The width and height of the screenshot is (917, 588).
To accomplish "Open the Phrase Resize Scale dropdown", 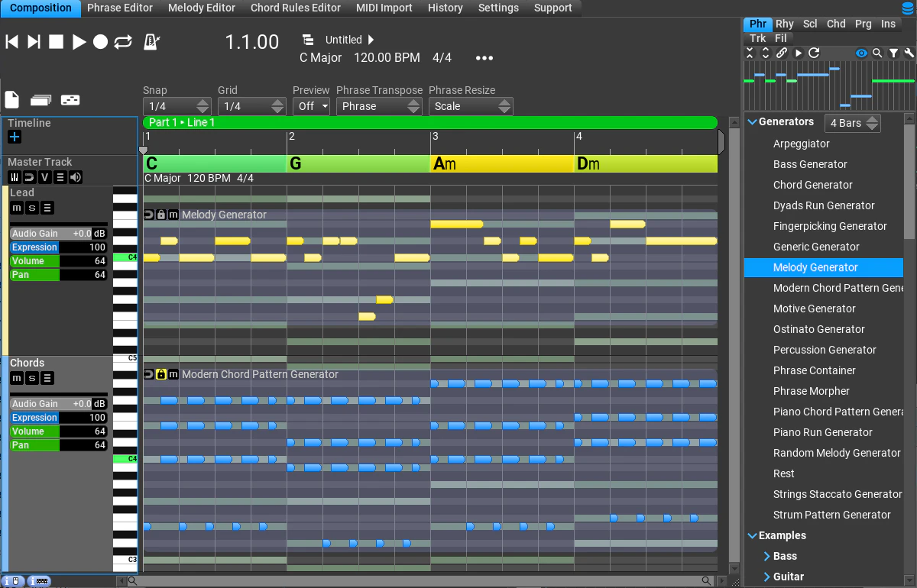I will pyautogui.click(x=471, y=106).
